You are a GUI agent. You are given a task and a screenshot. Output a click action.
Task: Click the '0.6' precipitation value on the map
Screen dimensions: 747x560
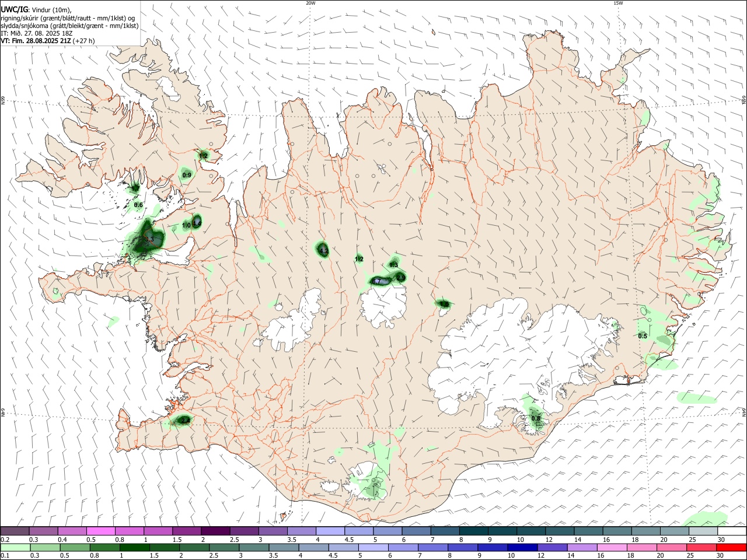coord(138,205)
